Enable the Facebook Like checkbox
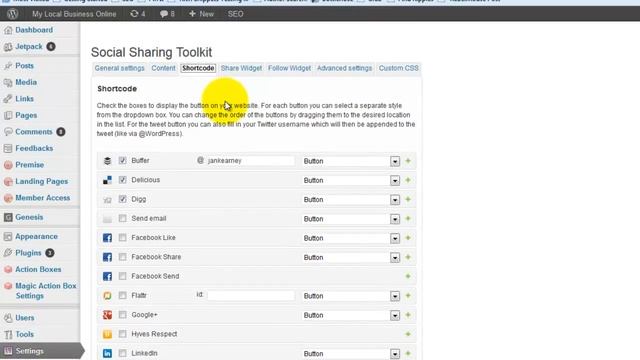 coord(122,238)
